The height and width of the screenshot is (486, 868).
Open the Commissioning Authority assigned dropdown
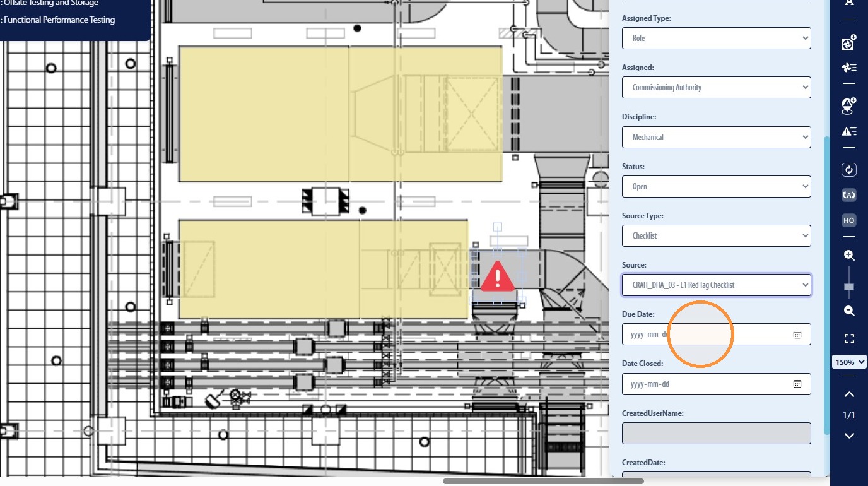click(717, 87)
